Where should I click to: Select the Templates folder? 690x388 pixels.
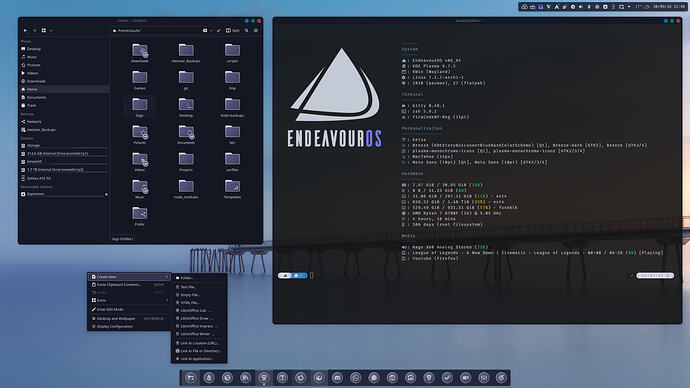click(232, 189)
